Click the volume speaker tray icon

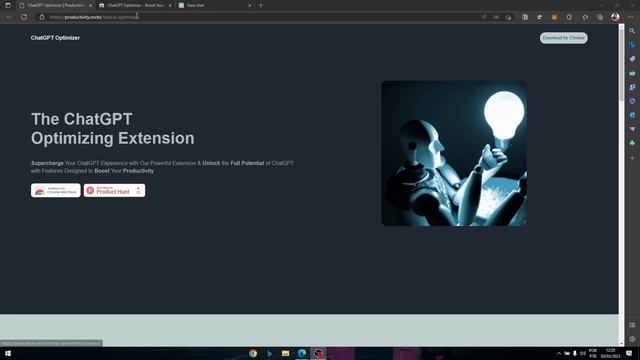tap(583, 353)
